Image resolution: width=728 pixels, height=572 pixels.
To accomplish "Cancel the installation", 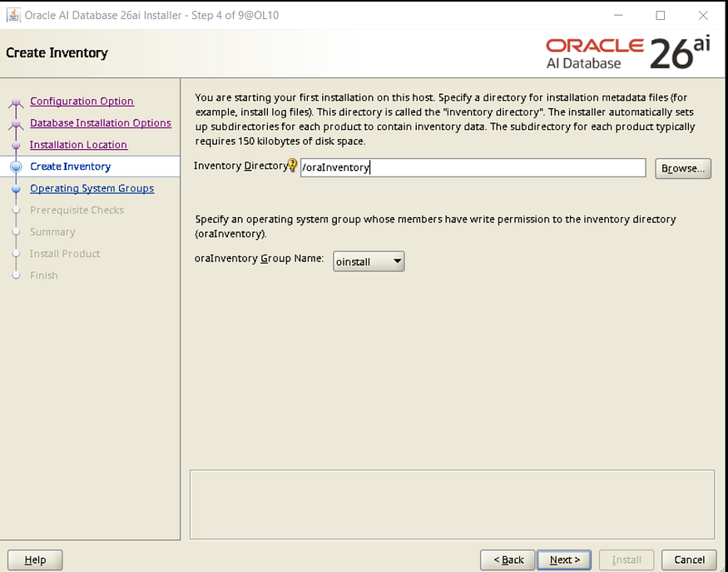I will (x=689, y=560).
